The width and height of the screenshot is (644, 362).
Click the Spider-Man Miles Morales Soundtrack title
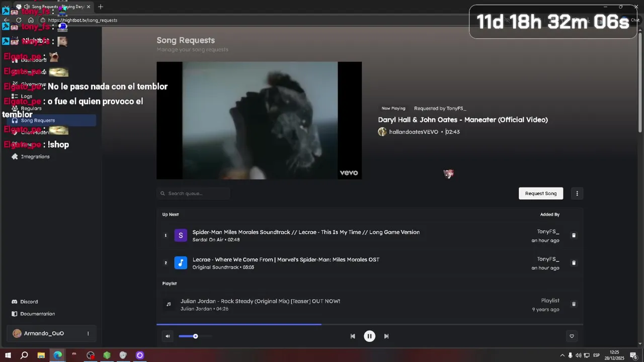coord(306,232)
